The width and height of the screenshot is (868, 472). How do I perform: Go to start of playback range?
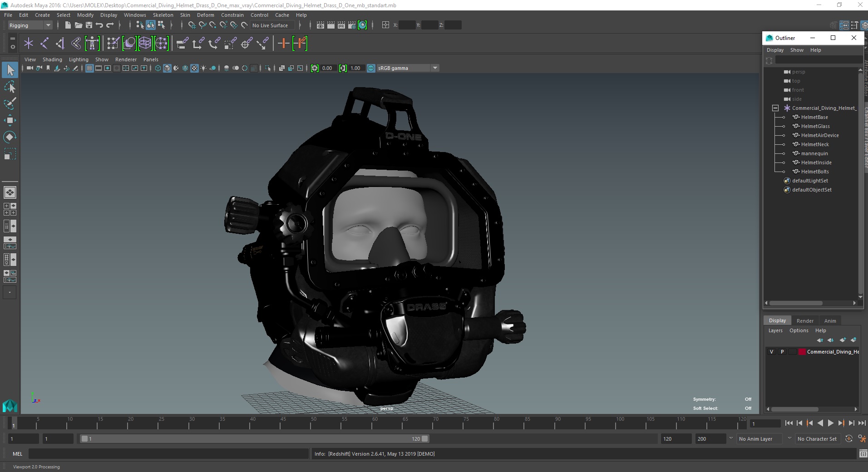tap(789, 423)
